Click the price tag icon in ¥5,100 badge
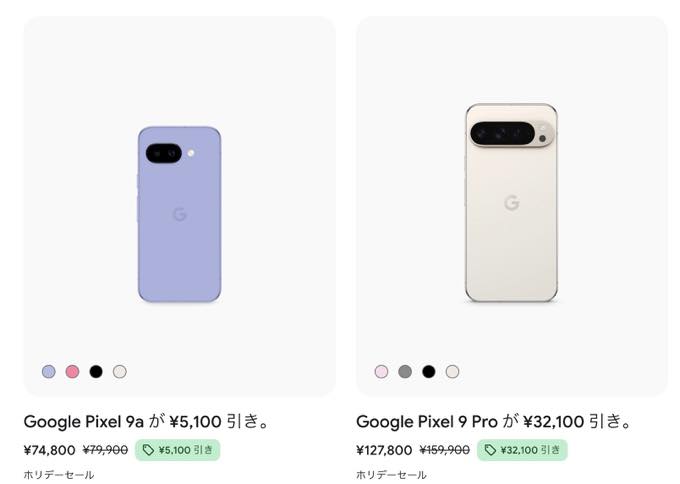680x484 pixels. (149, 450)
